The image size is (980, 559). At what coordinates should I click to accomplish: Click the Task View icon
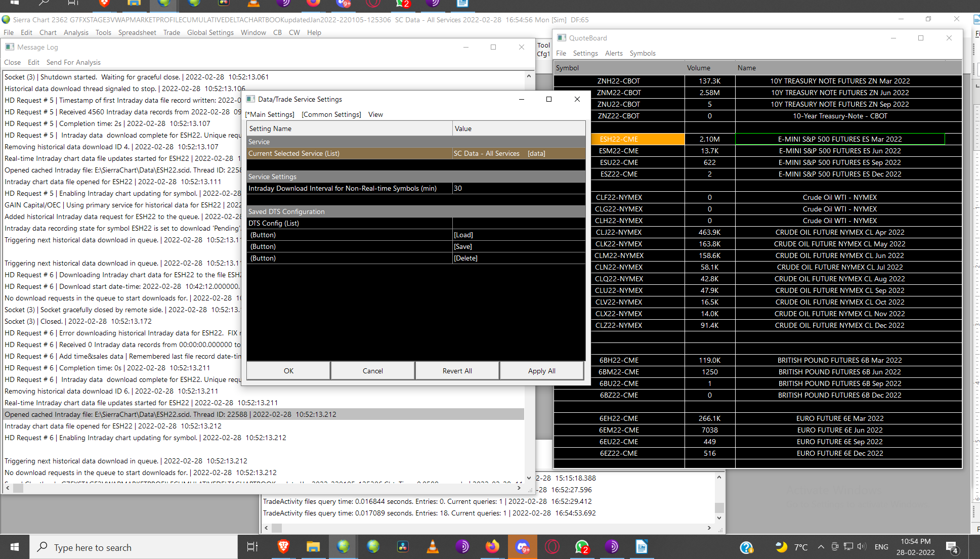(252, 547)
